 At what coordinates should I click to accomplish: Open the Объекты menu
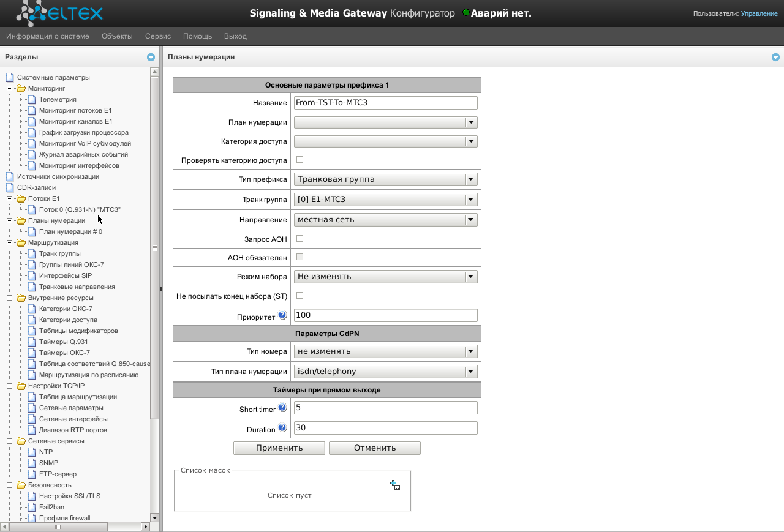tap(117, 36)
